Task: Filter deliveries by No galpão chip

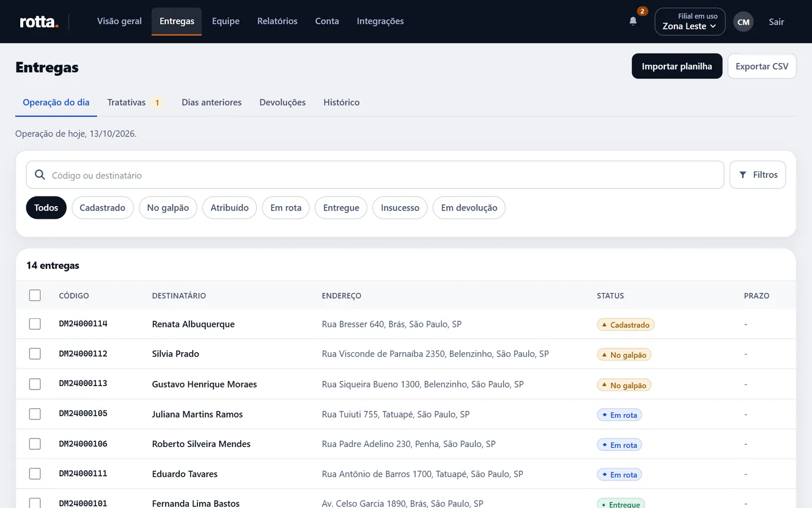Action: (x=168, y=208)
